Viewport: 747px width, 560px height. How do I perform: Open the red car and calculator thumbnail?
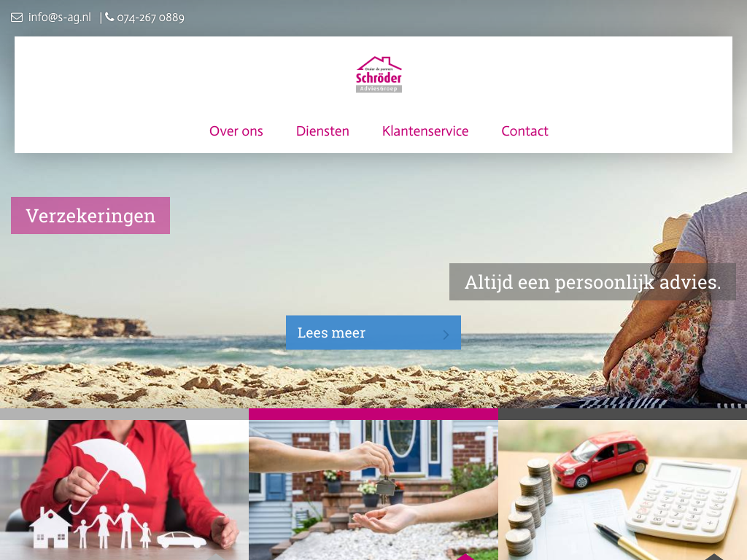tap(623, 490)
